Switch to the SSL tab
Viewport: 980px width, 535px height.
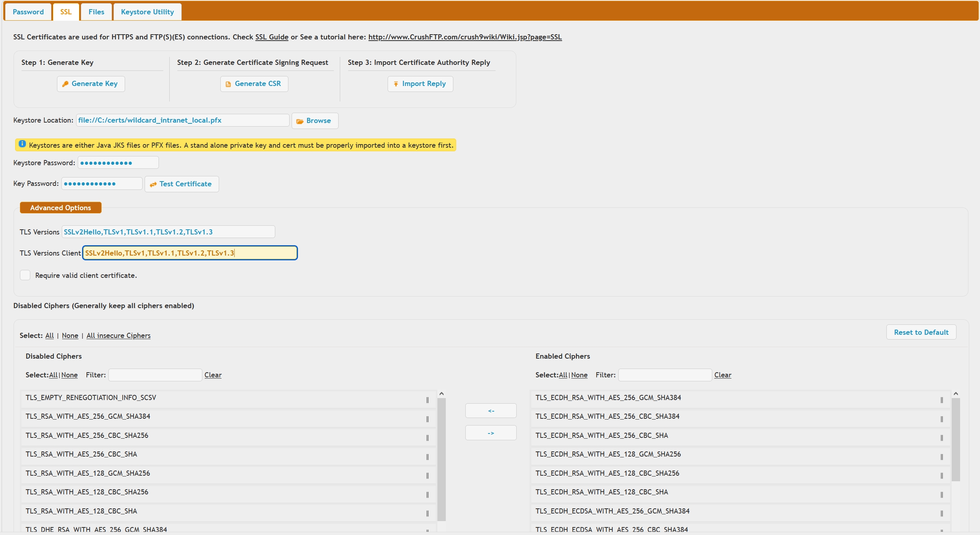click(x=66, y=12)
